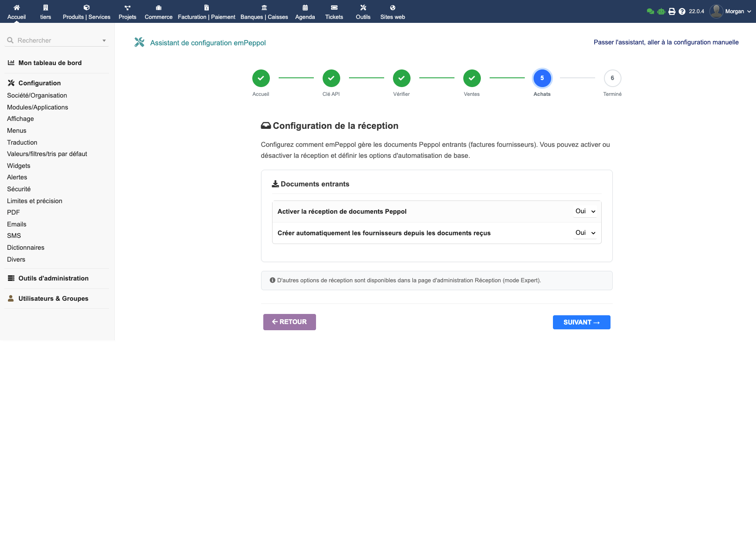The height and width of the screenshot is (536, 756).
Task: Click Morgan's user avatar
Action: pyautogui.click(x=716, y=11)
